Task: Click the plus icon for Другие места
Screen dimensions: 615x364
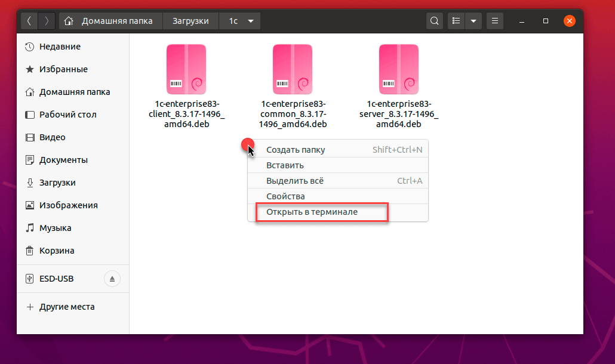Action: [30, 307]
